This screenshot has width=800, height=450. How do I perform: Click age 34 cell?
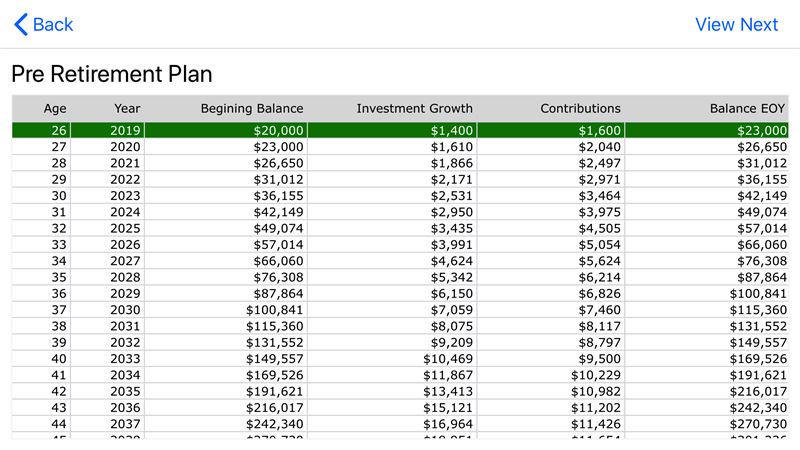point(41,261)
